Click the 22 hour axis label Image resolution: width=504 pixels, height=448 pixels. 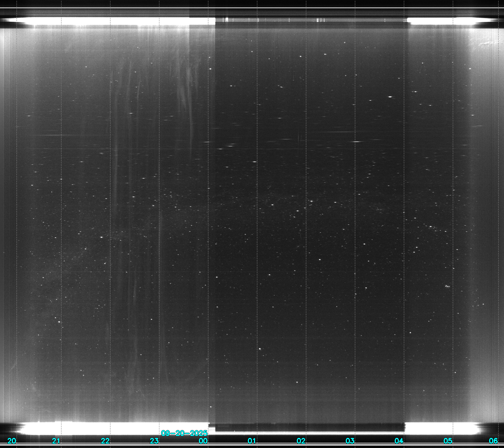point(105,441)
